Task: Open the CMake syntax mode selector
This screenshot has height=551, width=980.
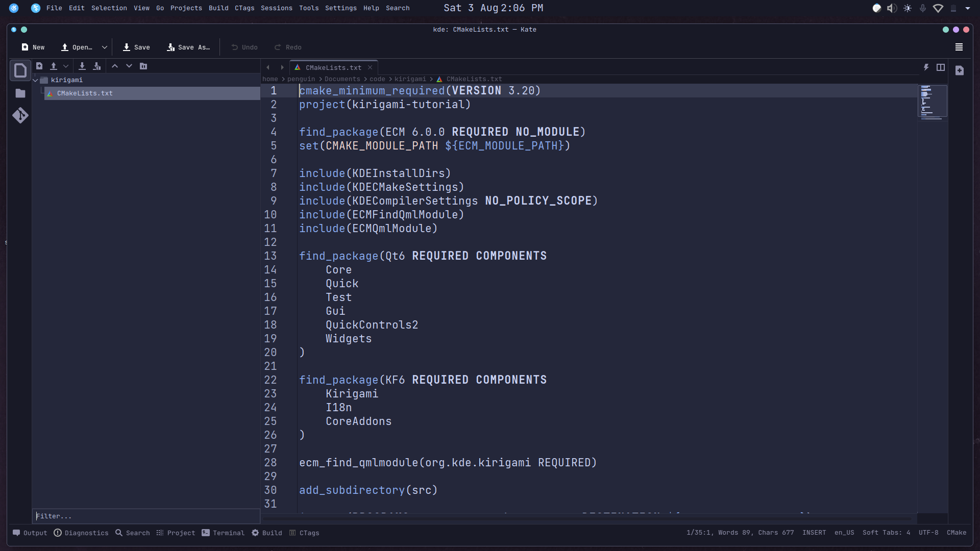Action: coord(956,532)
